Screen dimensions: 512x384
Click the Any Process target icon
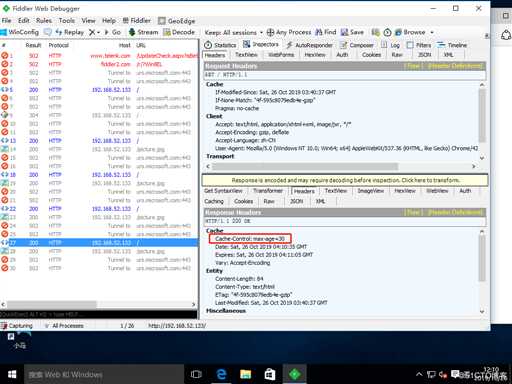coord(270,32)
